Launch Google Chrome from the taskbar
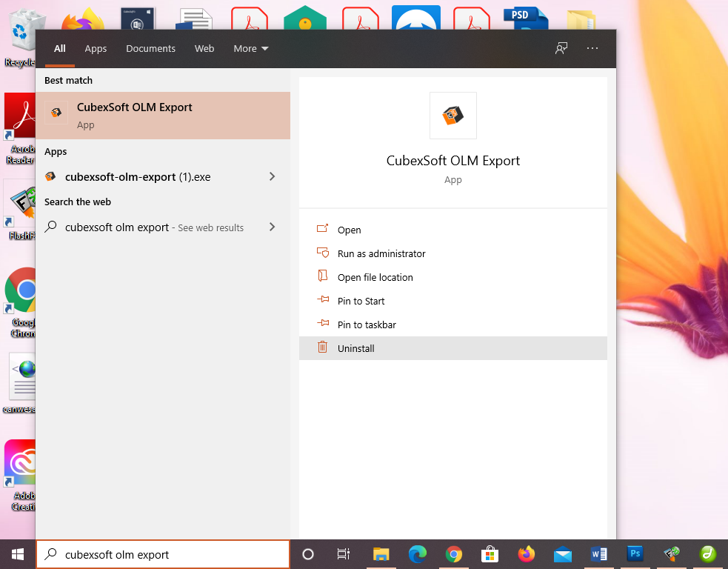The image size is (728, 569). (454, 554)
